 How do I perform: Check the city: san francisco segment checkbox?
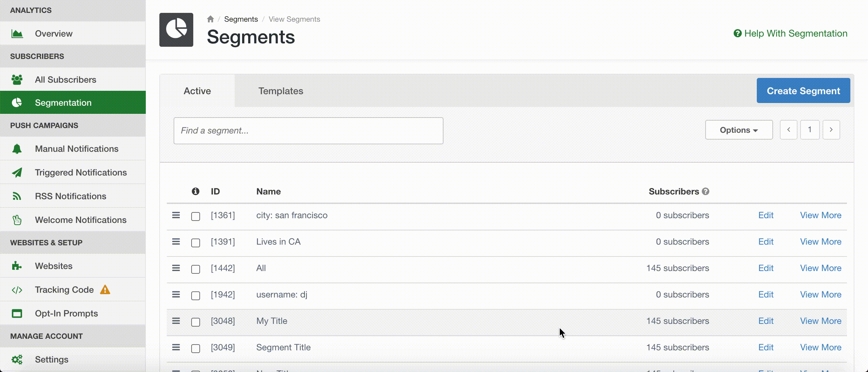pyautogui.click(x=196, y=216)
